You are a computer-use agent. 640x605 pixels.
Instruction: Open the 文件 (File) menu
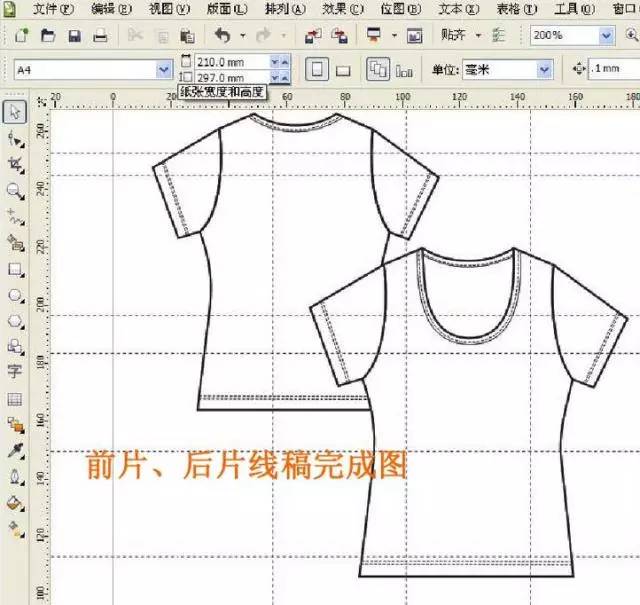click(52, 9)
